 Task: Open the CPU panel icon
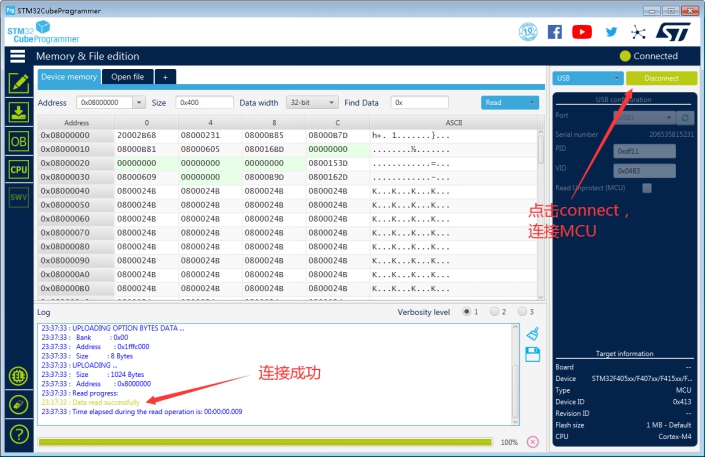tap(18, 170)
